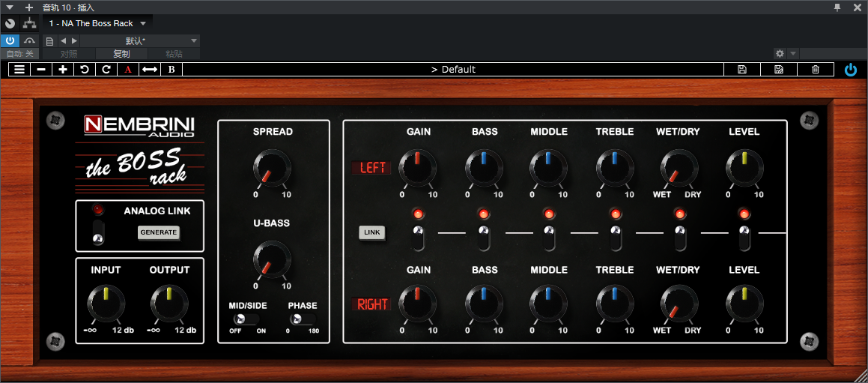Open the preset file document icon

coord(49,41)
